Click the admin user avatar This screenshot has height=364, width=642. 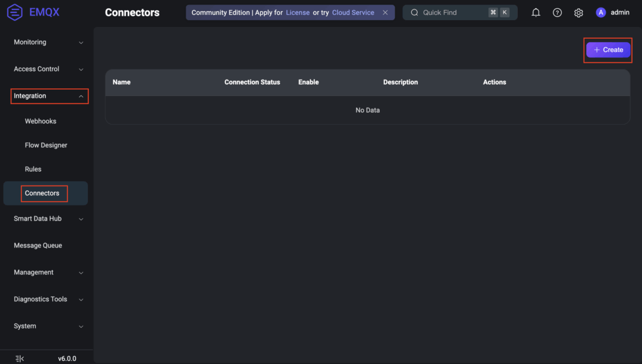tap(601, 13)
